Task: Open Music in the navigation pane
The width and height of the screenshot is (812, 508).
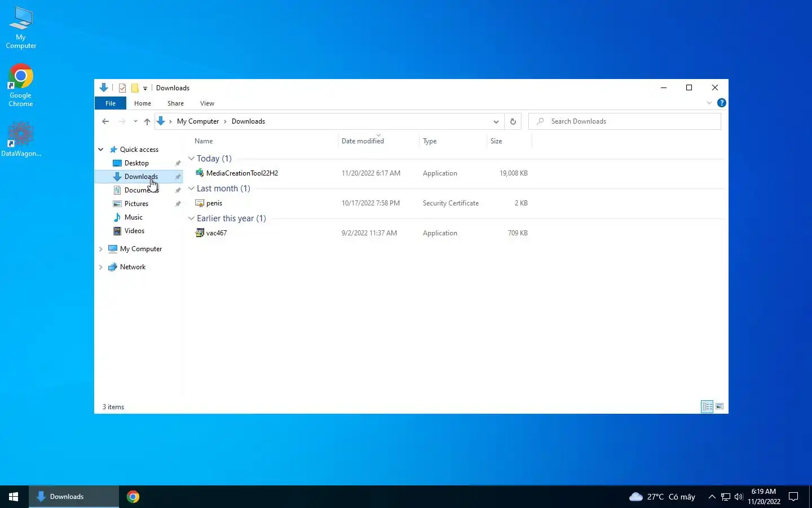Action: coord(133,217)
